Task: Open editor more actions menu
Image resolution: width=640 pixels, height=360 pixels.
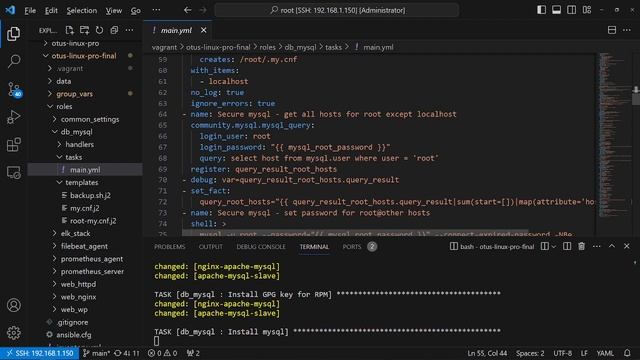Action: 627,30
